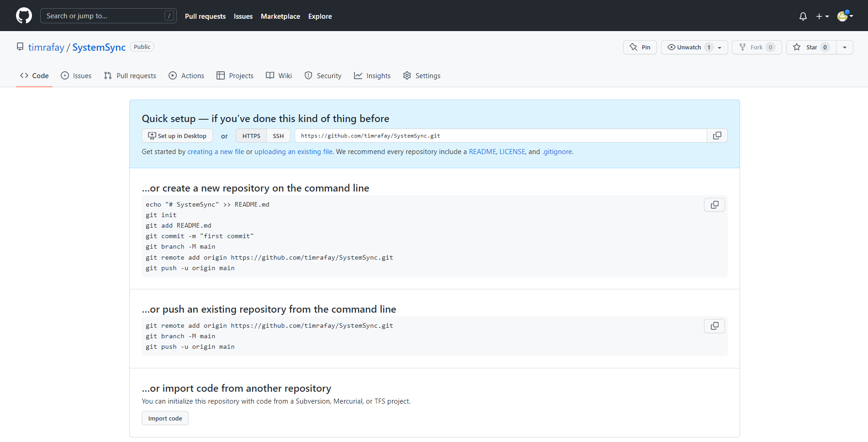Open the README link
The width and height of the screenshot is (868, 442).
[482, 152]
